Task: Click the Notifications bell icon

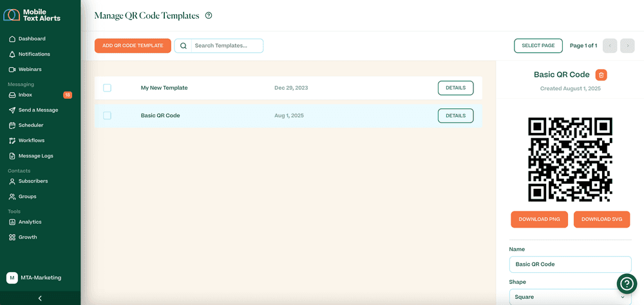Action: pyautogui.click(x=12, y=54)
